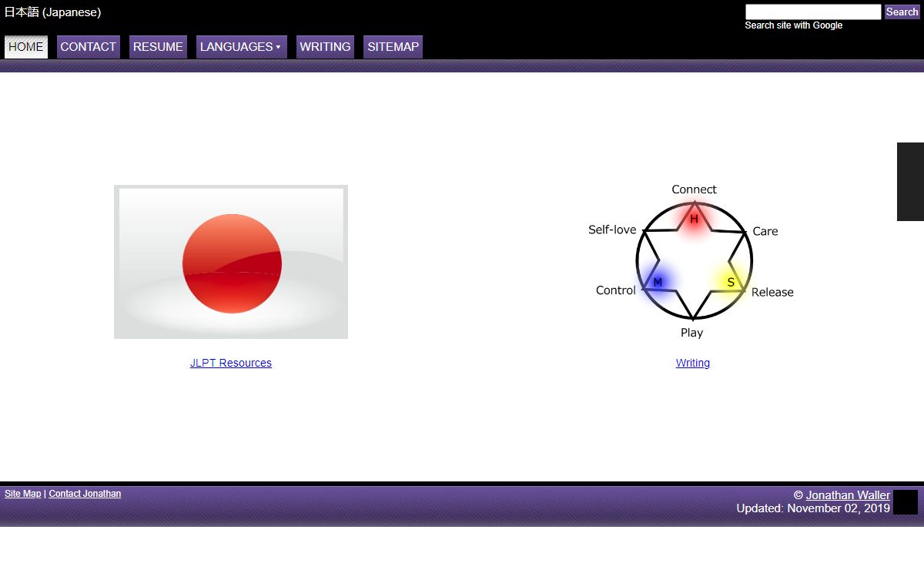Open the Japanese flag image
This screenshot has width=924, height=570.
[231, 262]
